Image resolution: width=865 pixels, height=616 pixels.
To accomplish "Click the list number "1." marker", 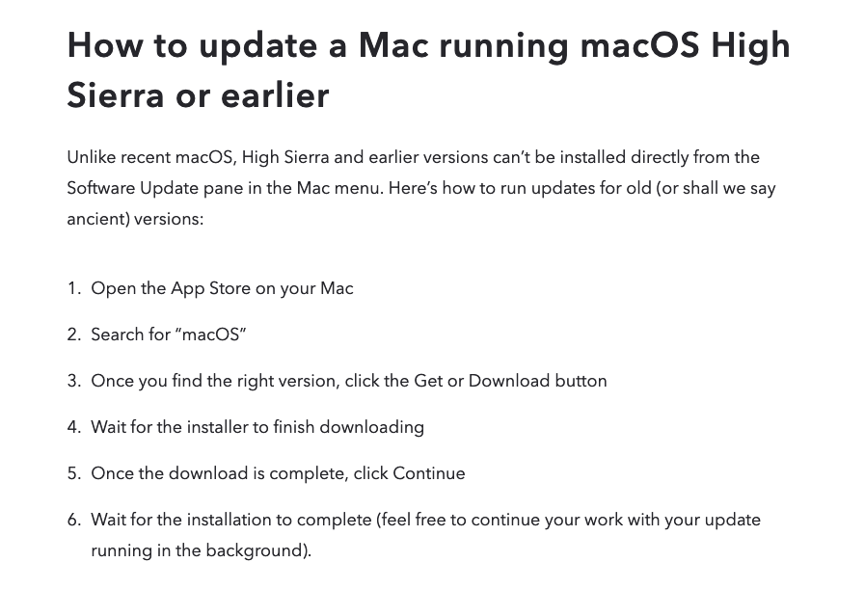I will point(74,288).
